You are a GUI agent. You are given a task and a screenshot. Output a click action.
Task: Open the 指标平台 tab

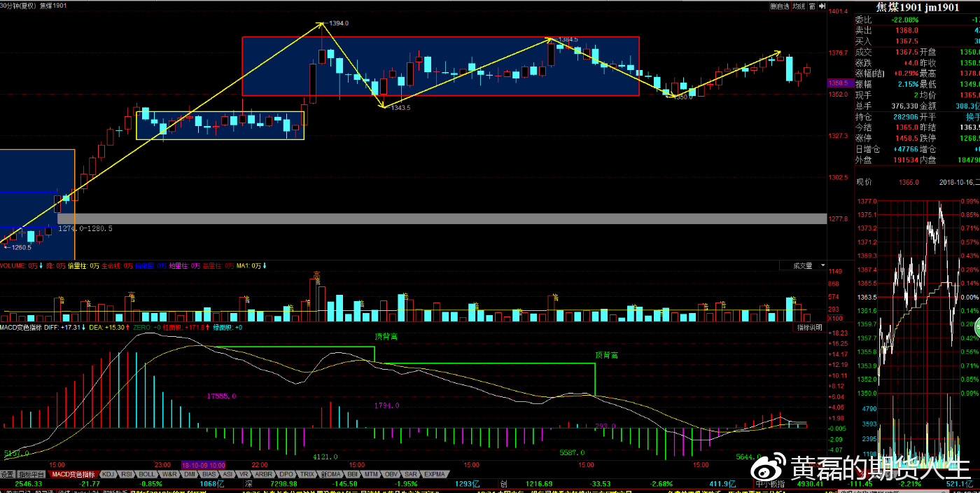pyautogui.click(x=31, y=474)
